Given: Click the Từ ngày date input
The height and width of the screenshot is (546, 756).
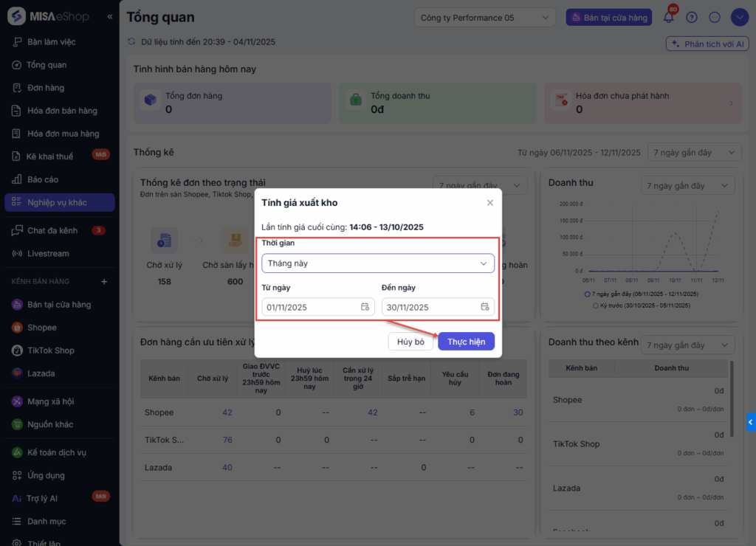Looking at the screenshot, I should [310, 307].
